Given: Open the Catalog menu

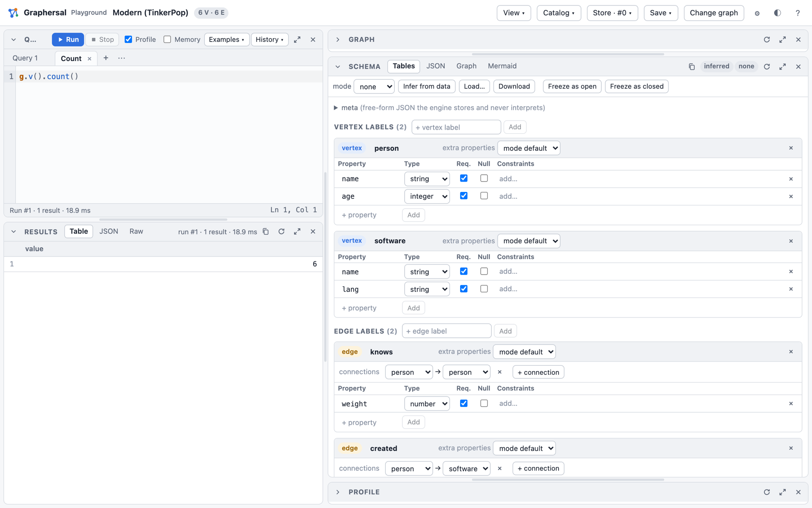Looking at the screenshot, I should [558, 13].
